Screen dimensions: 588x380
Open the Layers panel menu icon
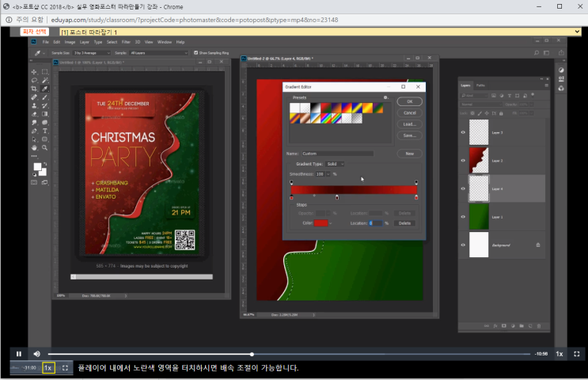point(546,85)
